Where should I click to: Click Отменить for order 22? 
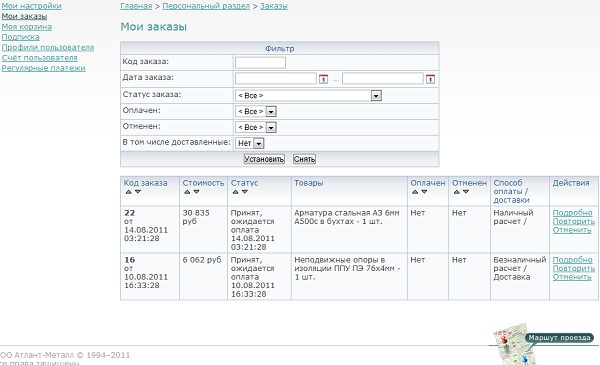tap(572, 230)
